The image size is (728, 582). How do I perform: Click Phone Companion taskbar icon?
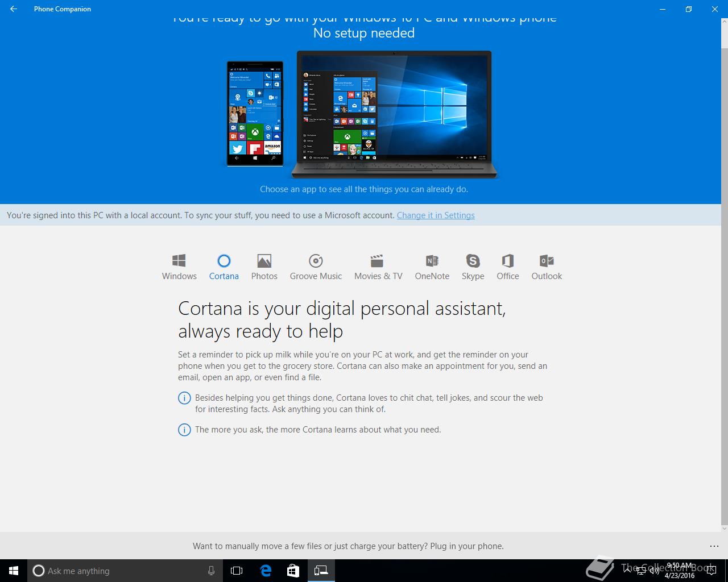coord(321,571)
